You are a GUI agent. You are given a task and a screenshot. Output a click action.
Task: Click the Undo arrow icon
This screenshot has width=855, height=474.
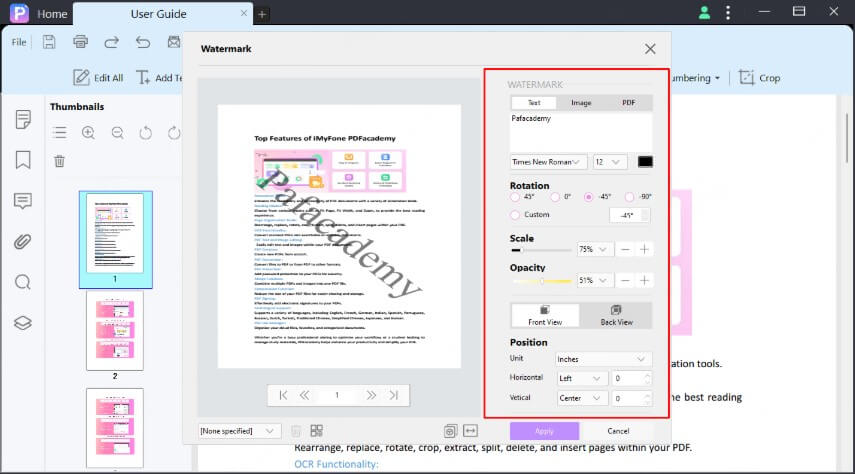(x=143, y=42)
